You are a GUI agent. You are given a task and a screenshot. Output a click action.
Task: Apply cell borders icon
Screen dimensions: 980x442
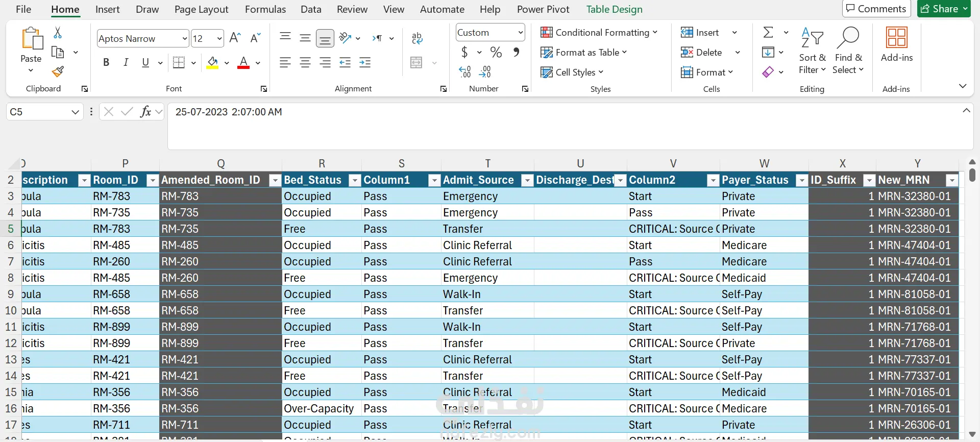pos(179,62)
